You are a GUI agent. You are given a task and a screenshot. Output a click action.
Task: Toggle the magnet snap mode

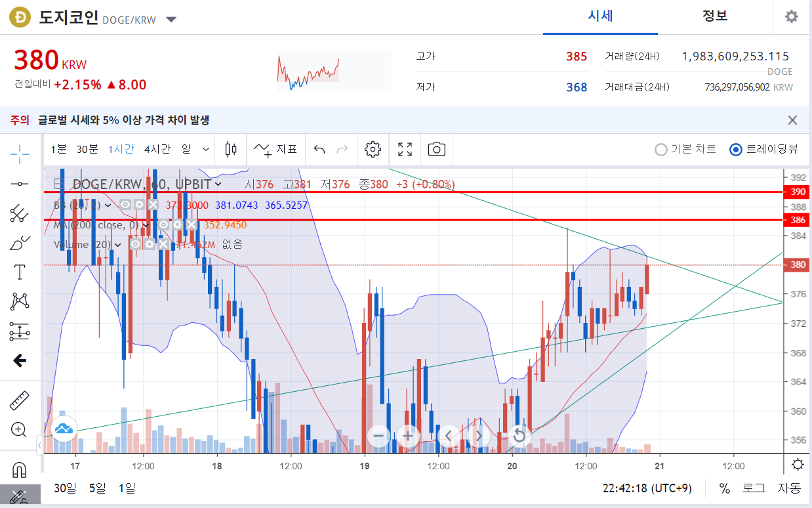20,470
